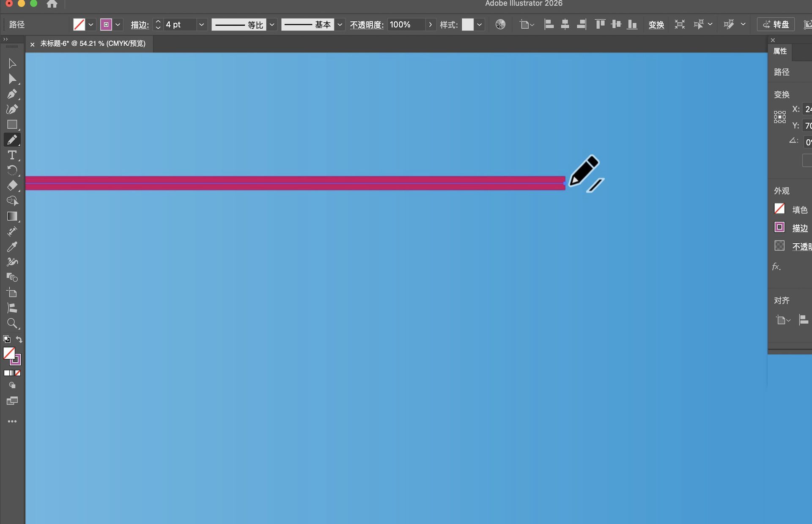Activate the Eraser tool
Image resolution: width=812 pixels, height=524 pixels.
12,186
